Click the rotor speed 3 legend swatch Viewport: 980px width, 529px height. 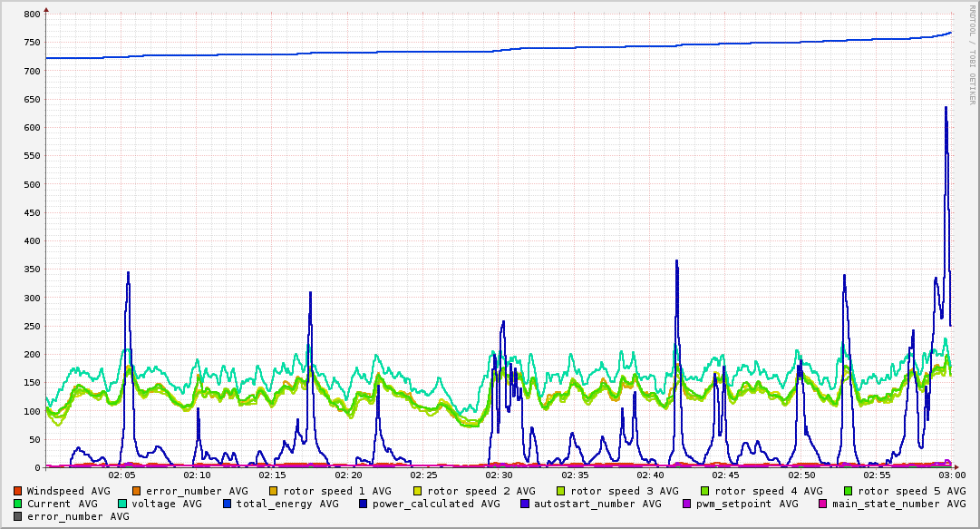point(560,491)
